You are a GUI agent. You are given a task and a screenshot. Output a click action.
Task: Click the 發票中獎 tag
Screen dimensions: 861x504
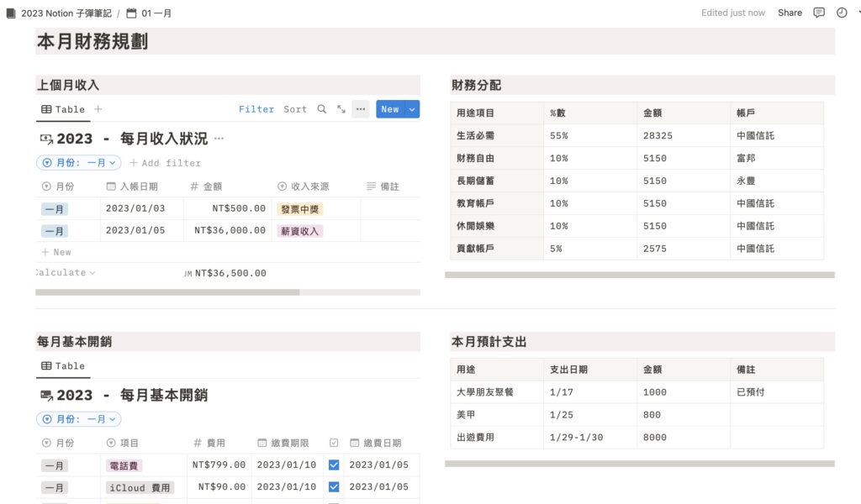coord(300,209)
